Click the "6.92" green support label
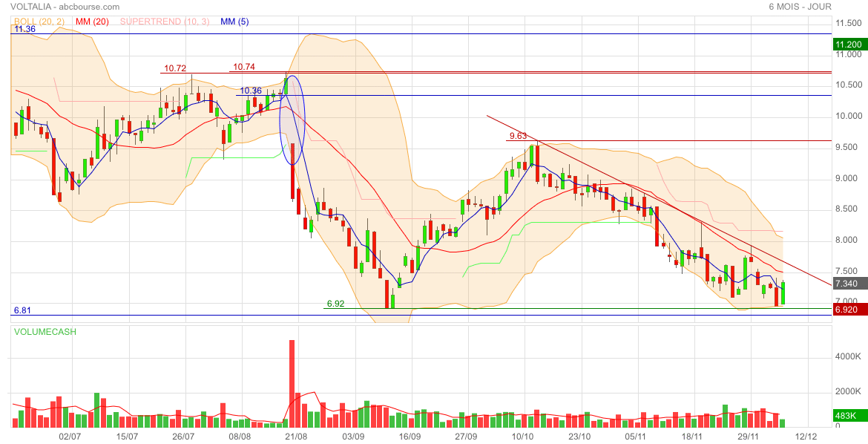 (x=335, y=304)
